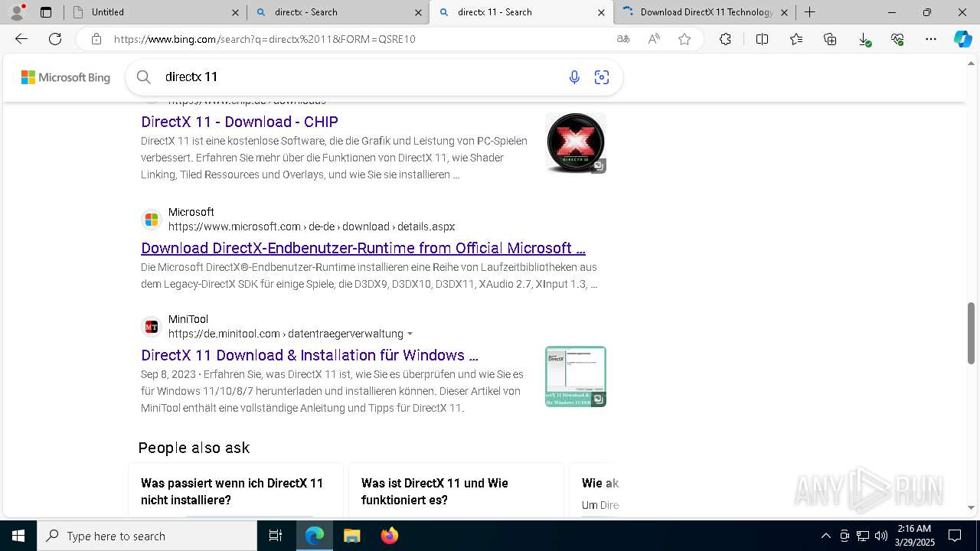This screenshot has width=980, height=551.
Task: Open the Favorites list icon
Action: pos(796,39)
